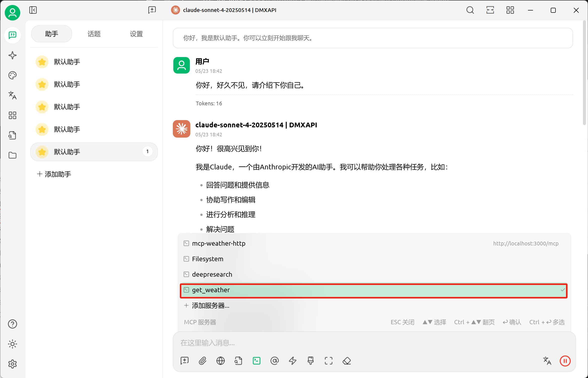
Task: Open the user avatar profile
Action: (x=12, y=13)
